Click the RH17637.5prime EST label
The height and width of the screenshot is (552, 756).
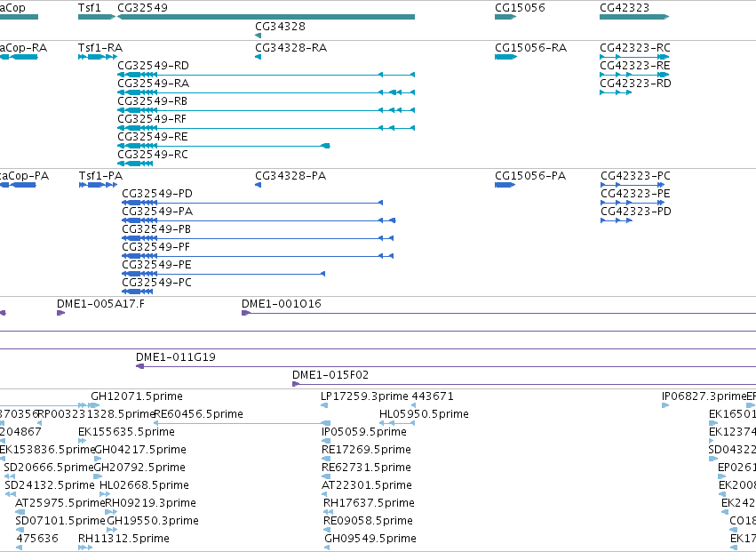(x=369, y=503)
